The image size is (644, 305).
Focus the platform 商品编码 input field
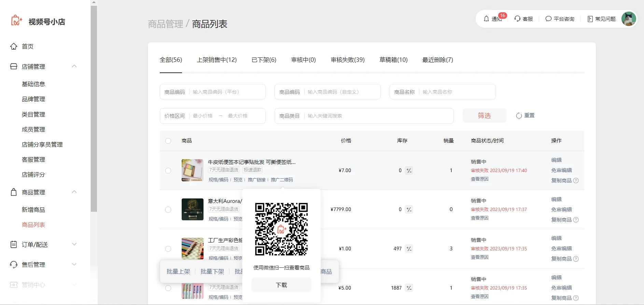click(213, 92)
